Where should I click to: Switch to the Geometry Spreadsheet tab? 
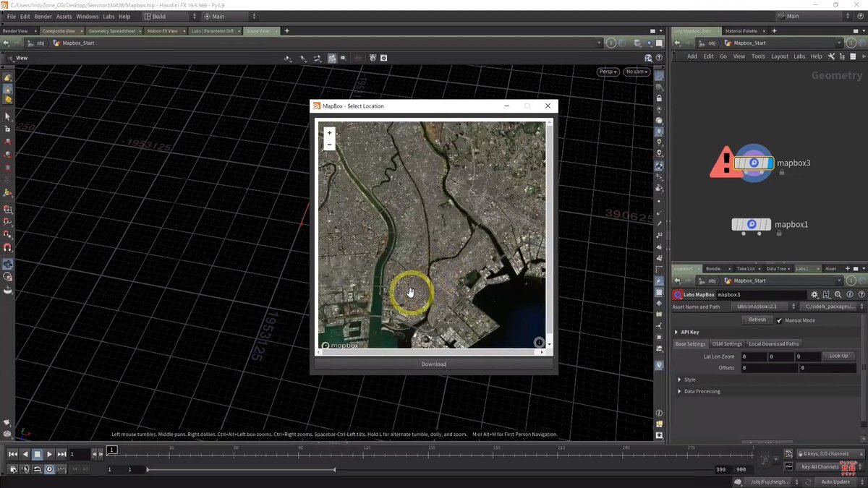[x=113, y=31]
